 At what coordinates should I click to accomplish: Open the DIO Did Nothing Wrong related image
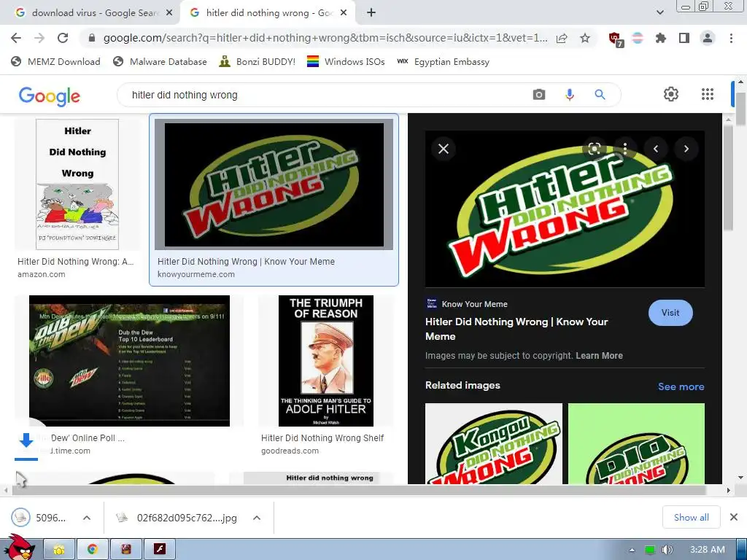click(x=636, y=443)
